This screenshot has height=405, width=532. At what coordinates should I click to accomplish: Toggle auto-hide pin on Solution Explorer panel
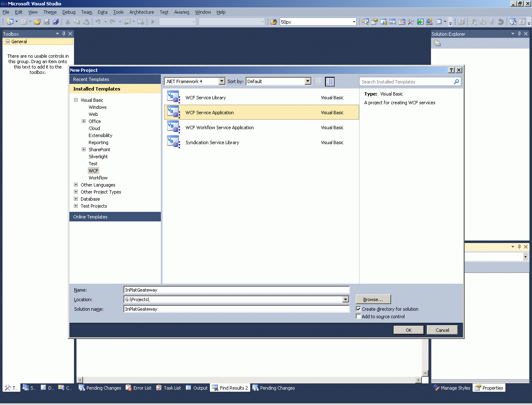pyautogui.click(x=519, y=34)
